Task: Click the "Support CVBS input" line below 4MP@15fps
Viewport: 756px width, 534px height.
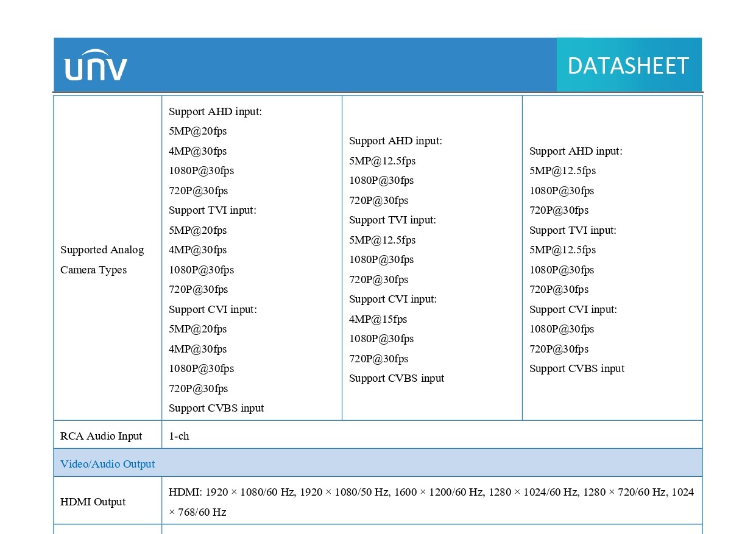Action: tap(397, 378)
